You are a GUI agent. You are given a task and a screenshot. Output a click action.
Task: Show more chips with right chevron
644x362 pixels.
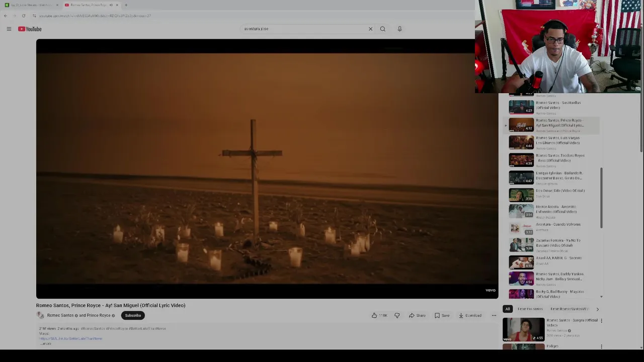597,309
